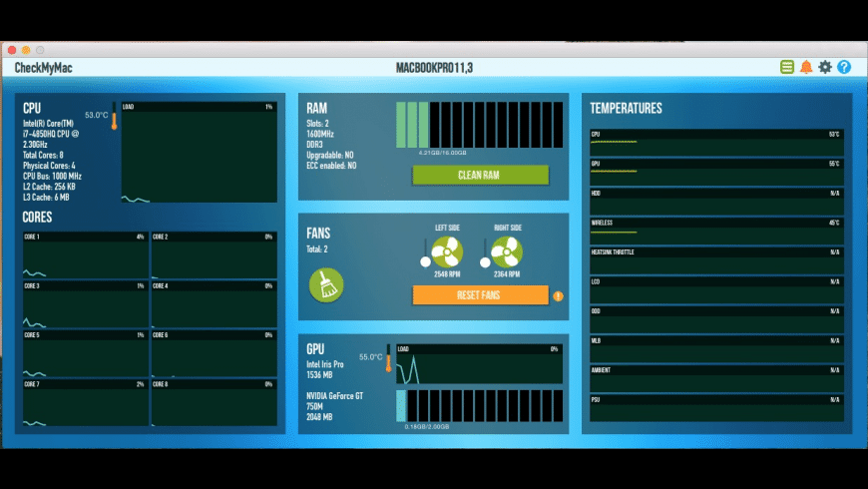Screen dimensions: 868x489
Task: Click the 2364 RPM reading
Action: tap(507, 274)
